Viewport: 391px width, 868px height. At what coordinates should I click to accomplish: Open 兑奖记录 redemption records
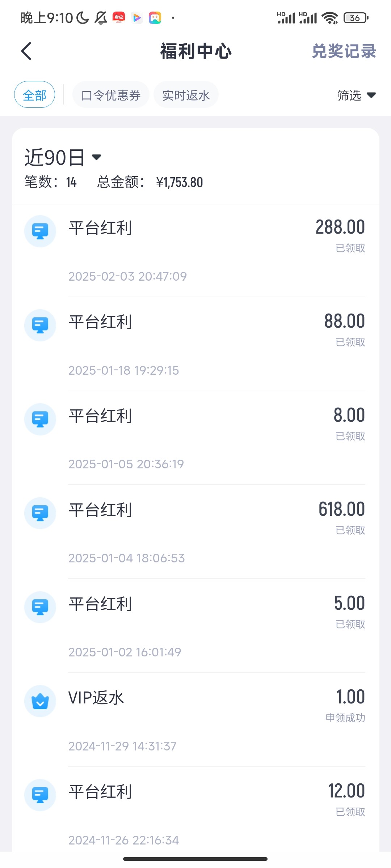(x=344, y=51)
